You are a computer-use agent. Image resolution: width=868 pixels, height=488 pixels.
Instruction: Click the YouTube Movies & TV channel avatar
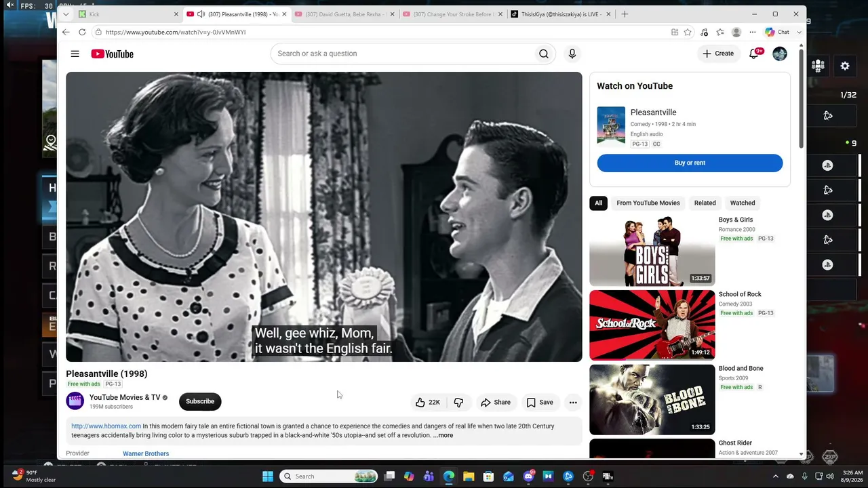(75, 401)
